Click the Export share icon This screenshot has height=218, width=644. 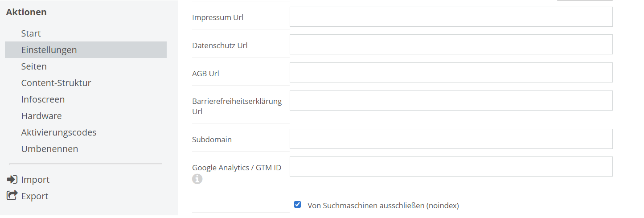pyautogui.click(x=12, y=196)
